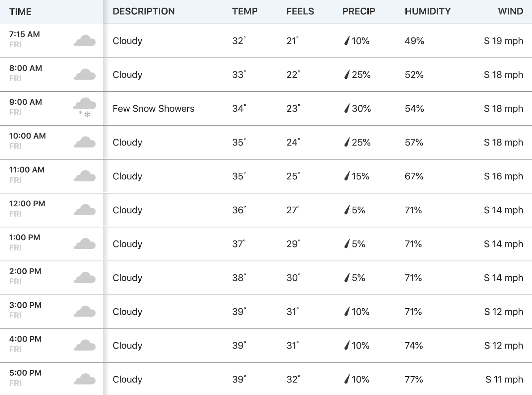Click the TEMP column header

pos(245,11)
